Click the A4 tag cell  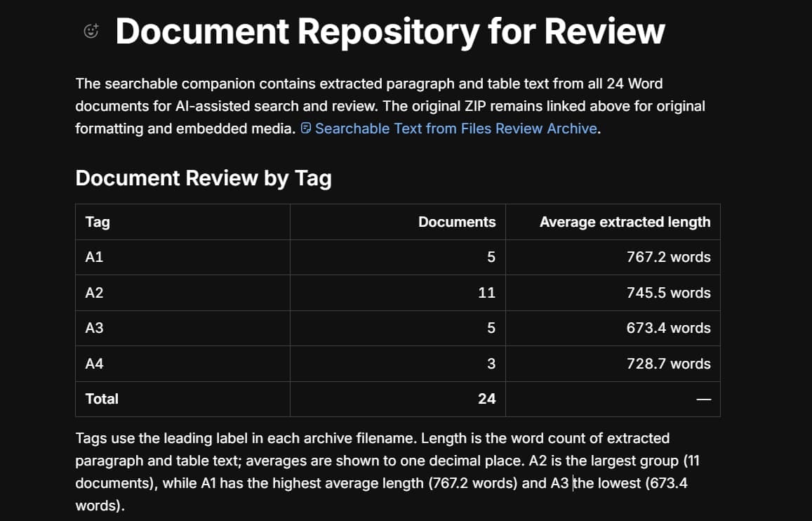click(182, 364)
